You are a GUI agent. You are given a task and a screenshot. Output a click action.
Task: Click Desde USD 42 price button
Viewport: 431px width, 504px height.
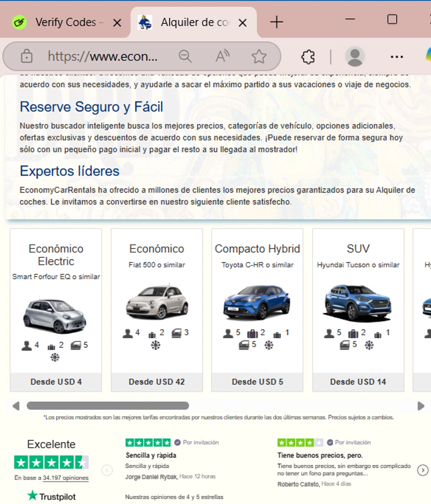(x=157, y=382)
